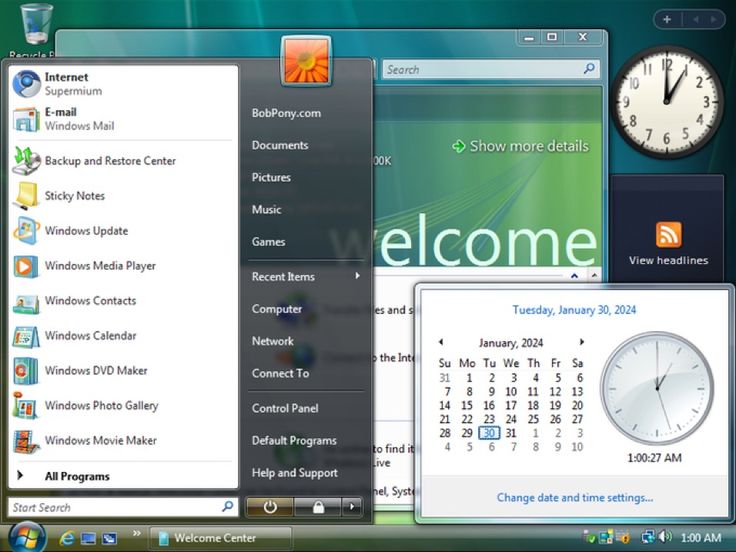Viewport: 736px width, 552px height.
Task: Click Change date and time settings link
Action: [575, 498]
